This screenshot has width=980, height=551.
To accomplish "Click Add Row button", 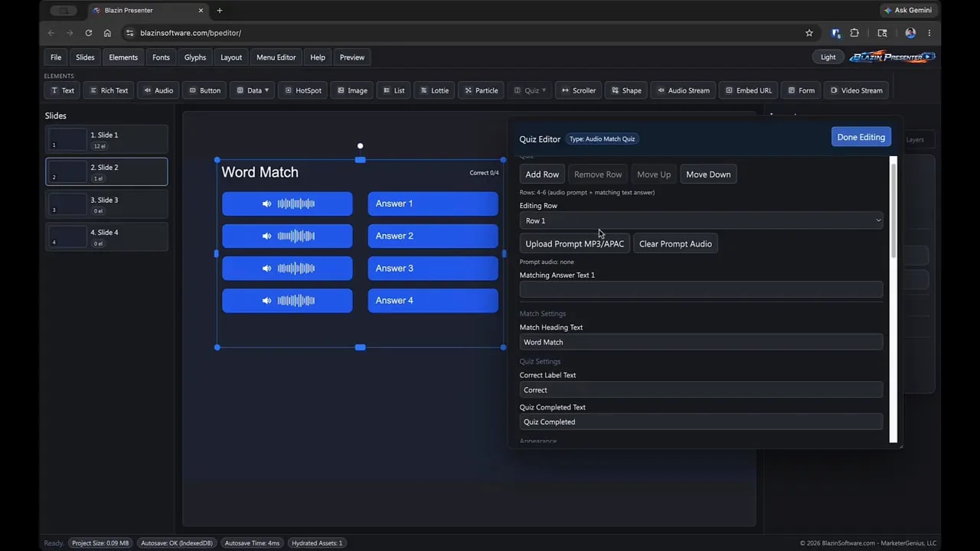I will (542, 174).
